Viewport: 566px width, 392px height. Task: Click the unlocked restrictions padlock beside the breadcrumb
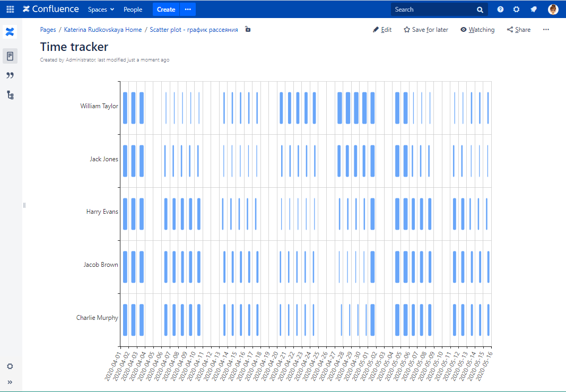point(248,30)
